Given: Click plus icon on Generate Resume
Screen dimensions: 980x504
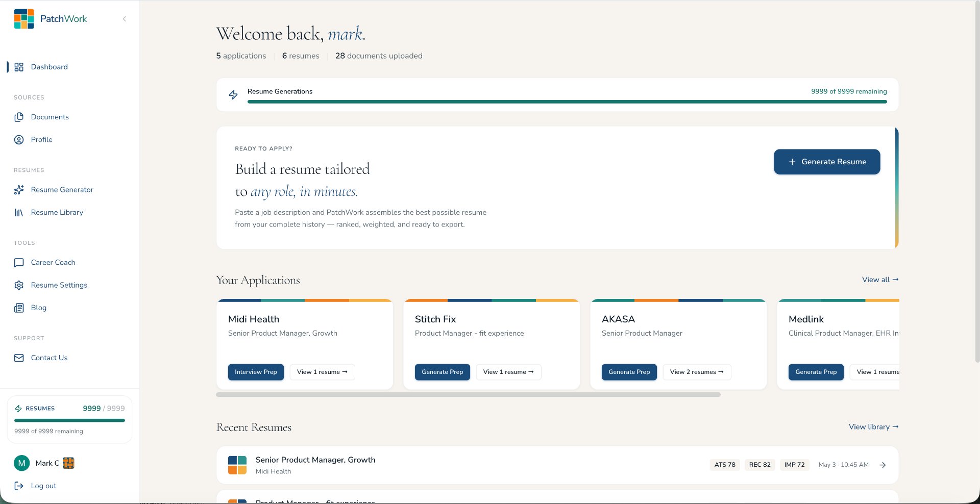Looking at the screenshot, I should [792, 162].
